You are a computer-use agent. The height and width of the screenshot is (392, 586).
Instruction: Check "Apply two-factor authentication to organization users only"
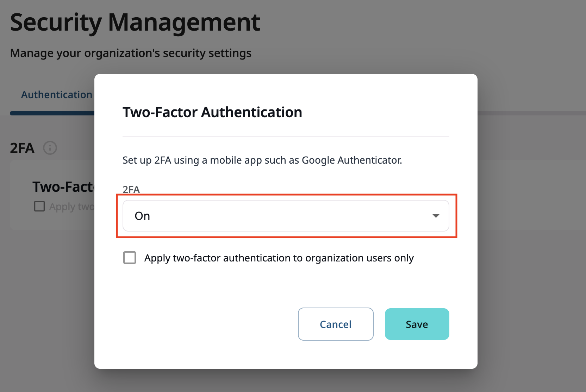(129, 257)
